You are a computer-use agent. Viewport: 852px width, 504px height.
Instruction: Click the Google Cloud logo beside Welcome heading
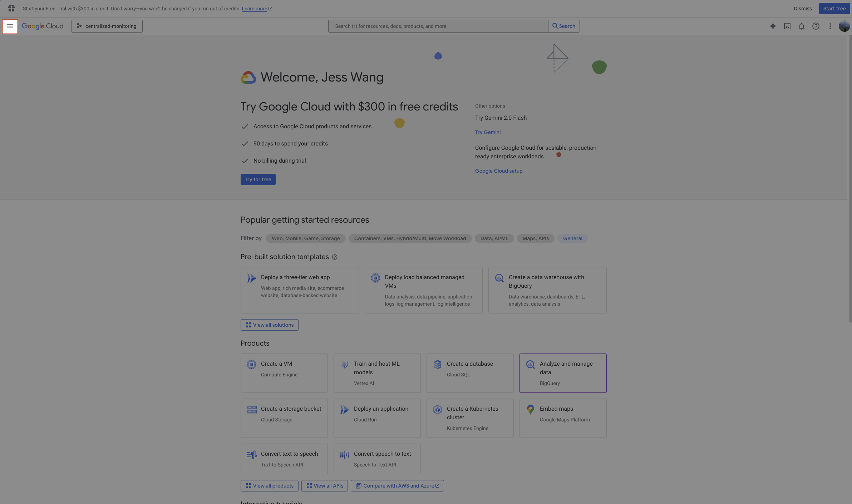[248, 77]
